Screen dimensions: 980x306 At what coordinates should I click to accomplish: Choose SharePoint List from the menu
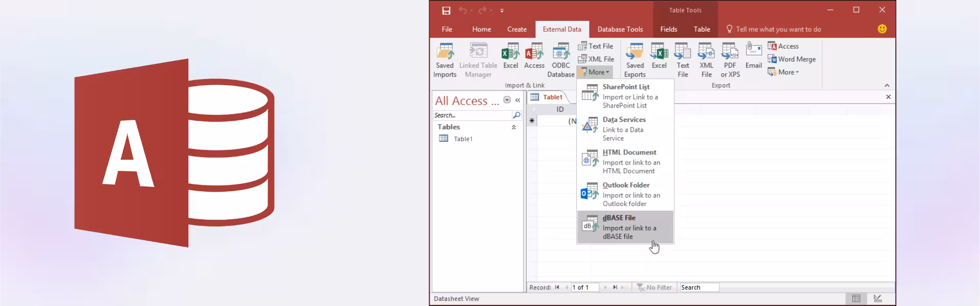[625, 96]
